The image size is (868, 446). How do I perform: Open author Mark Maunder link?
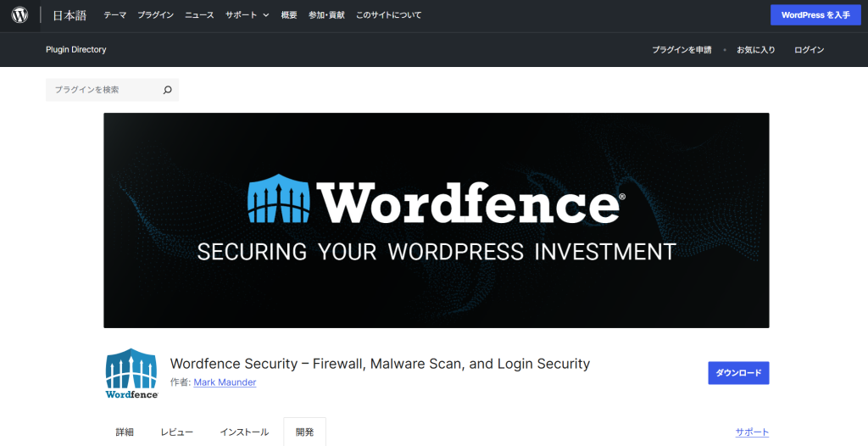[x=225, y=382]
